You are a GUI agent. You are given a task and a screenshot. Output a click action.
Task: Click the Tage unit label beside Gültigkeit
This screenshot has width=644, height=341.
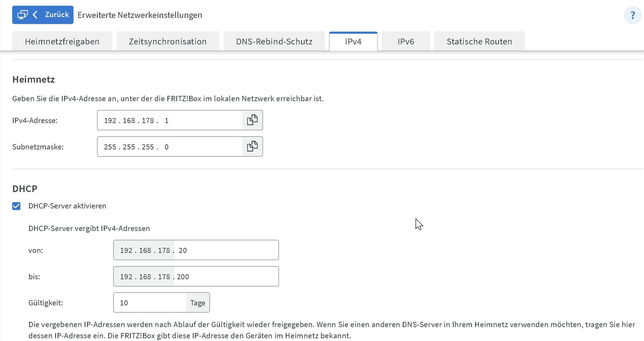click(198, 303)
